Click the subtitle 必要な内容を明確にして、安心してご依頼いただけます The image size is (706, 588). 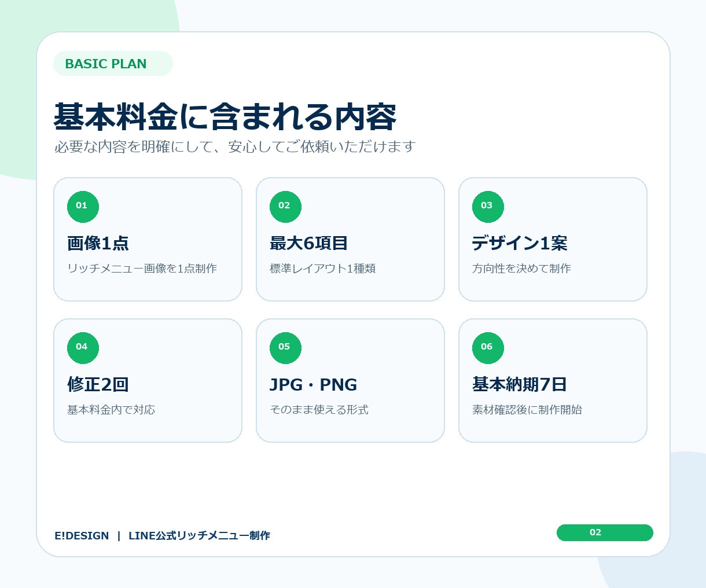[x=235, y=147]
